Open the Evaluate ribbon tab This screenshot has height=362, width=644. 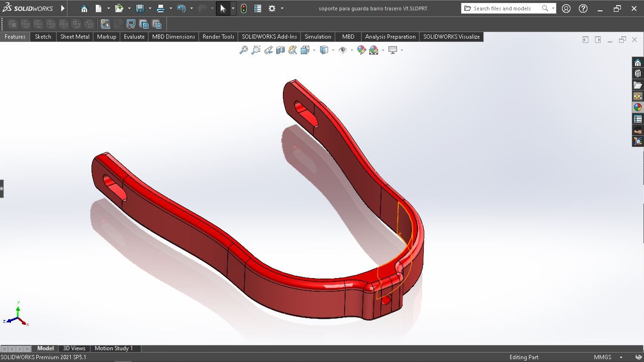(x=133, y=36)
